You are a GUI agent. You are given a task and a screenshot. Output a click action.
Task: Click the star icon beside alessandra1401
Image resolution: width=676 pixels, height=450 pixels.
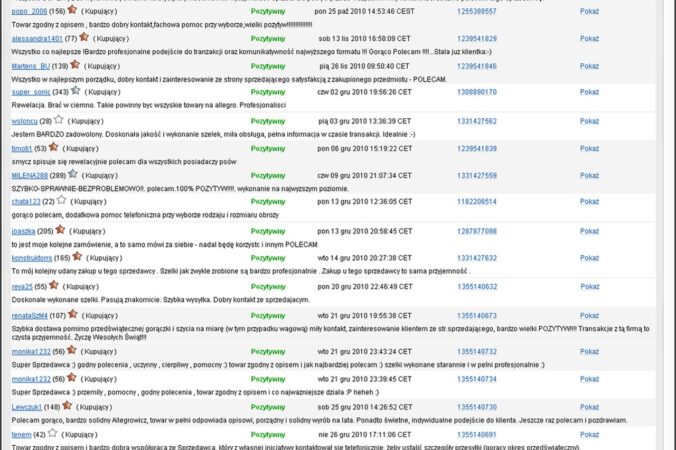click(x=84, y=37)
